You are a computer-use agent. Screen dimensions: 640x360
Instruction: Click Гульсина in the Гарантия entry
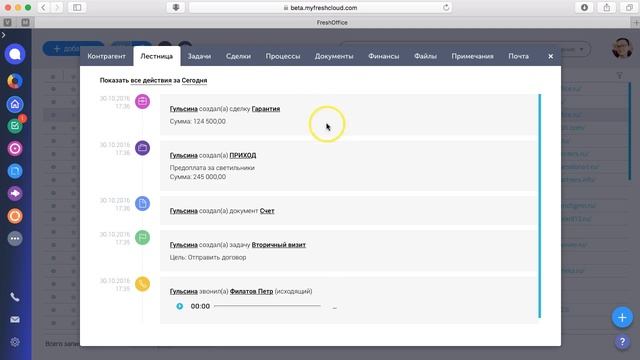pyautogui.click(x=184, y=109)
